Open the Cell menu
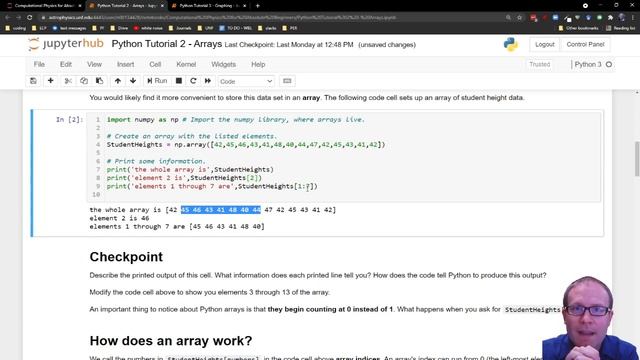640x360 pixels. tap(155, 64)
